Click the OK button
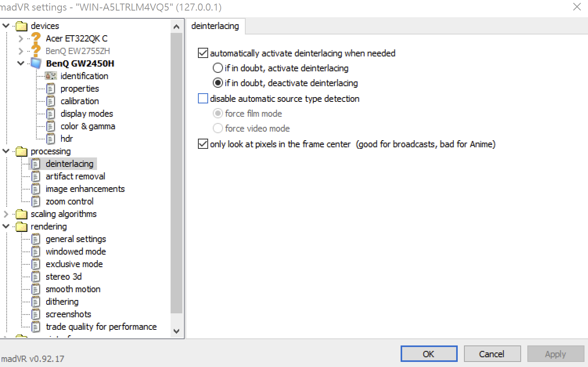Screen dimensions: 588x367 (429, 354)
